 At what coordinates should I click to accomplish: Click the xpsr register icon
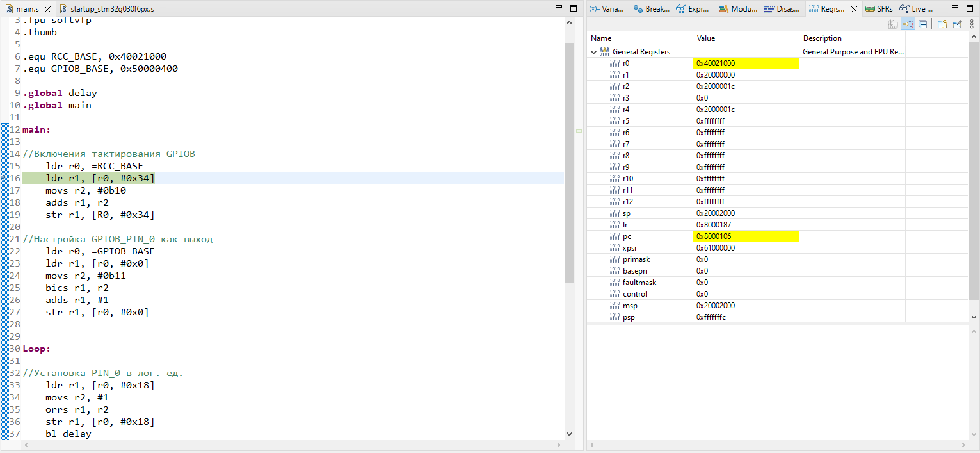(x=615, y=248)
